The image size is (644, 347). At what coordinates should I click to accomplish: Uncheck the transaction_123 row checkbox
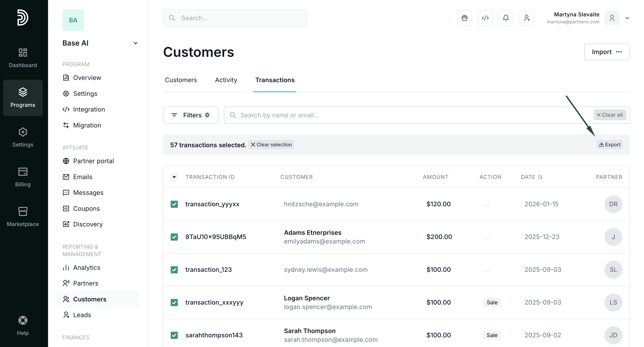[x=174, y=270]
